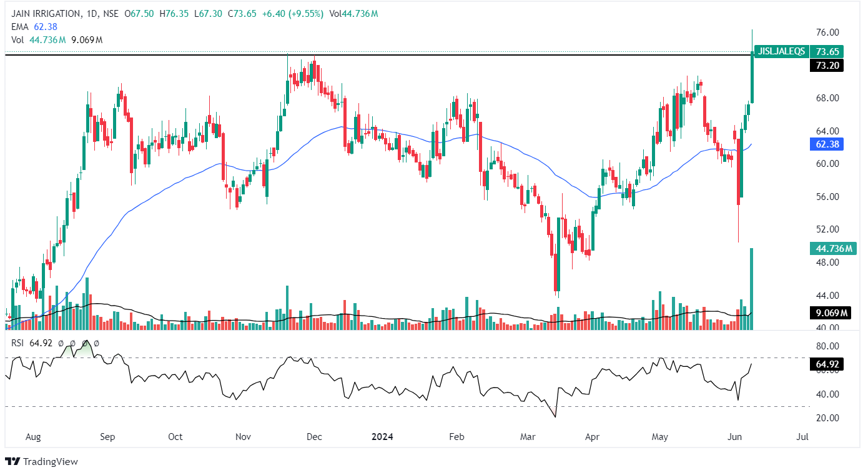868x475 pixels.
Task: Select the Vol indicator legend label
Action: 17,40
